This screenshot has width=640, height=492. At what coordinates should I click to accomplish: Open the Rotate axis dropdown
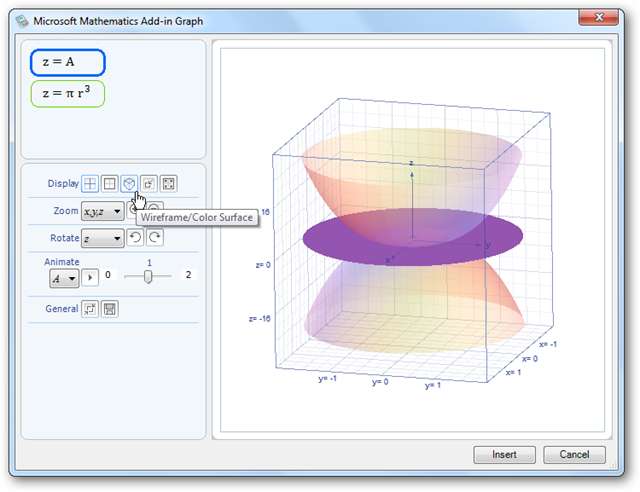tap(103, 237)
